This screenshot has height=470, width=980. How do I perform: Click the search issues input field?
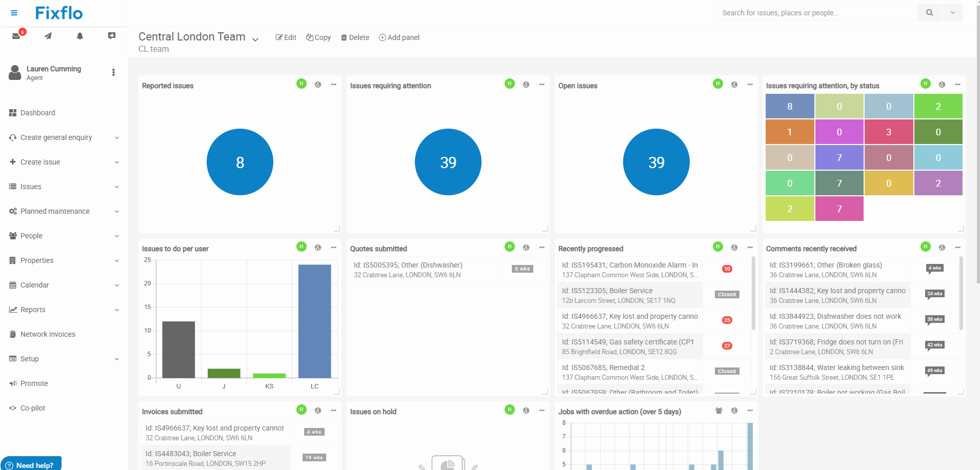coord(815,12)
